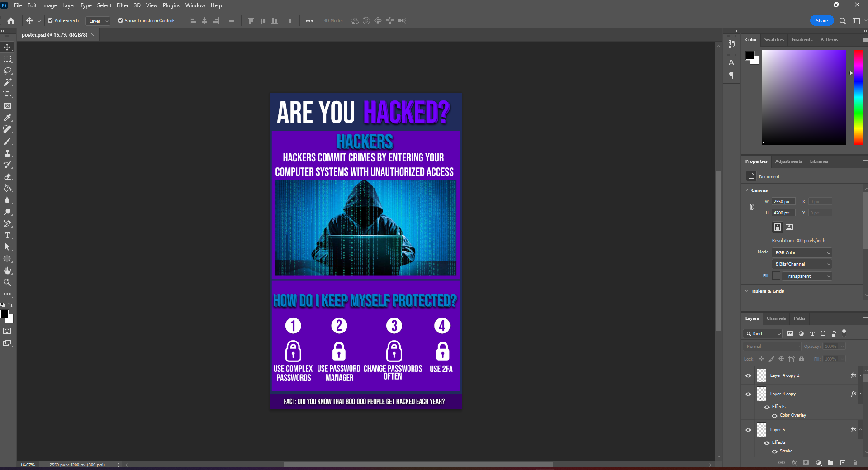Hide the Layer 5 visibility eye
868x470 pixels.
(x=748, y=430)
